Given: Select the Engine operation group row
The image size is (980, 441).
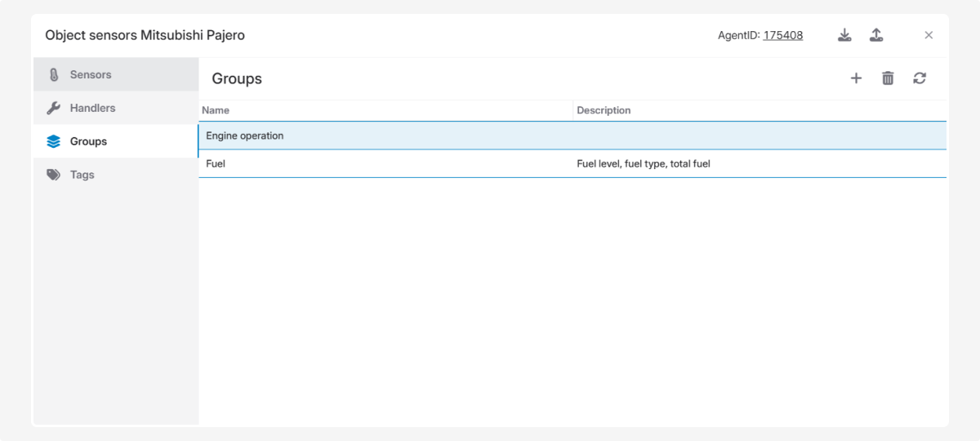Looking at the screenshot, I should point(245,136).
